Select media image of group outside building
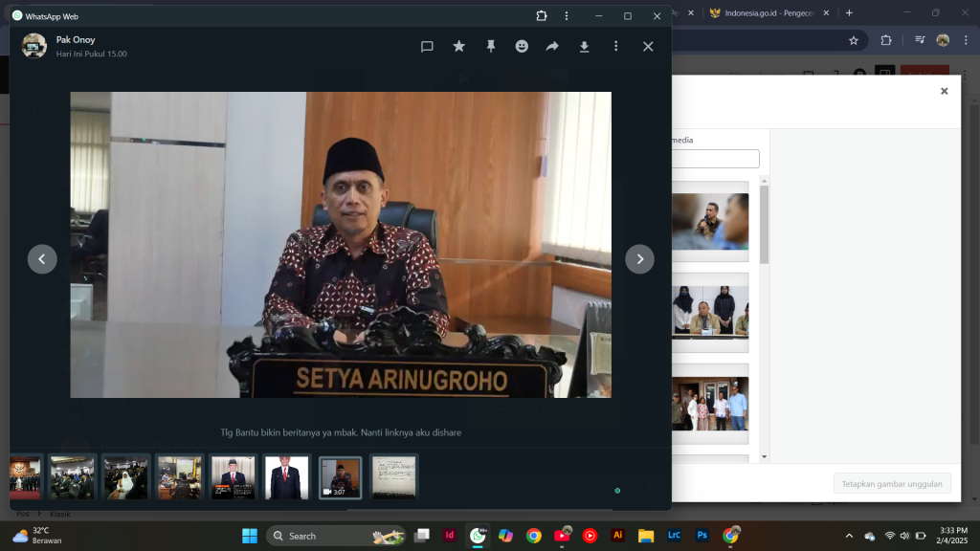Screen dimensions: 980x551 711,404
